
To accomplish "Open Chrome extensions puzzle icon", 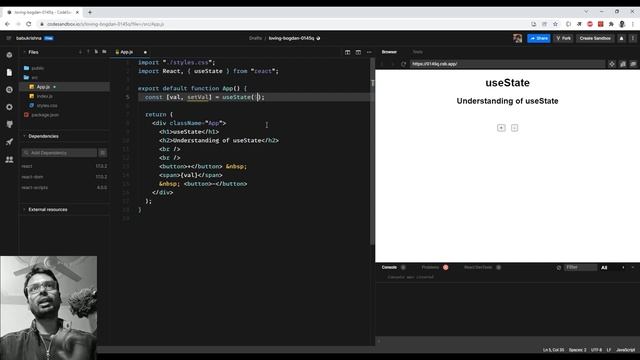I will [x=611, y=24].
